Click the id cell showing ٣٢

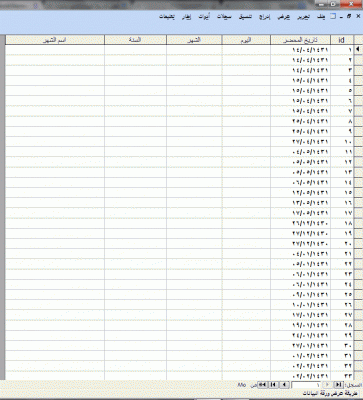tap(342, 366)
